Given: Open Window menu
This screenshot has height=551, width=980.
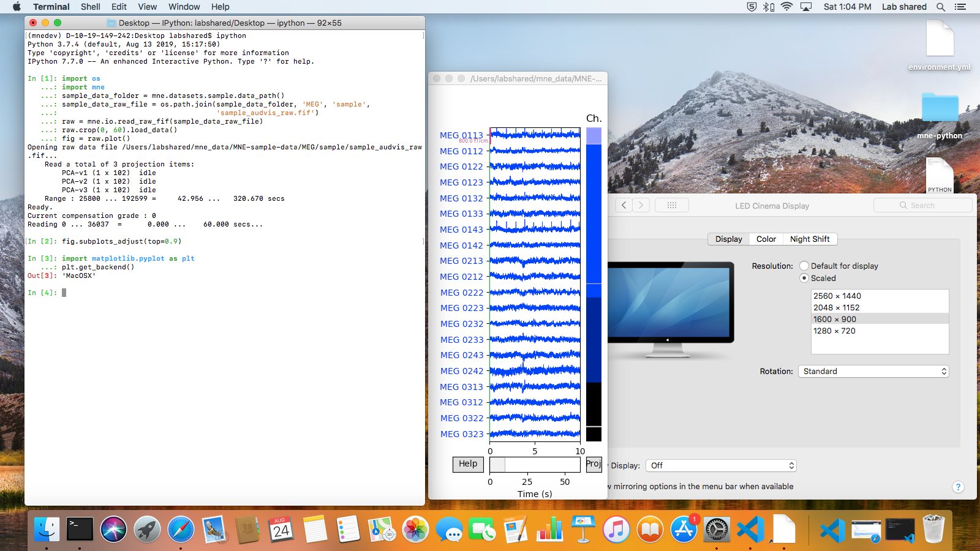Looking at the screenshot, I should coord(184,7).
